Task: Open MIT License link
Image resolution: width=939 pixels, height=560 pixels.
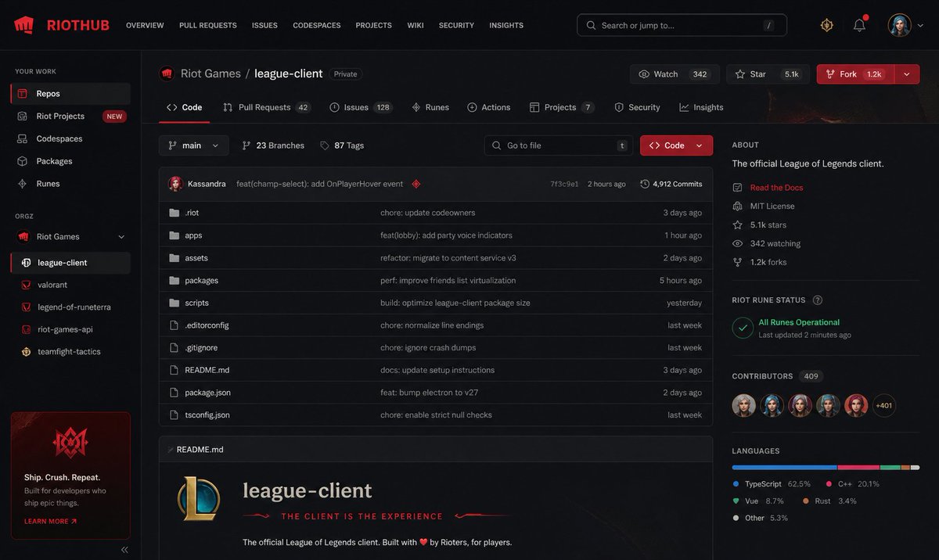Action: click(x=772, y=206)
